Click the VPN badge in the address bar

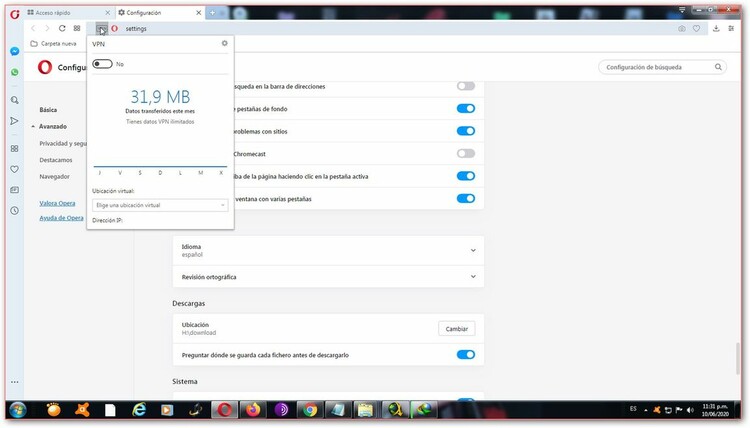pos(101,29)
